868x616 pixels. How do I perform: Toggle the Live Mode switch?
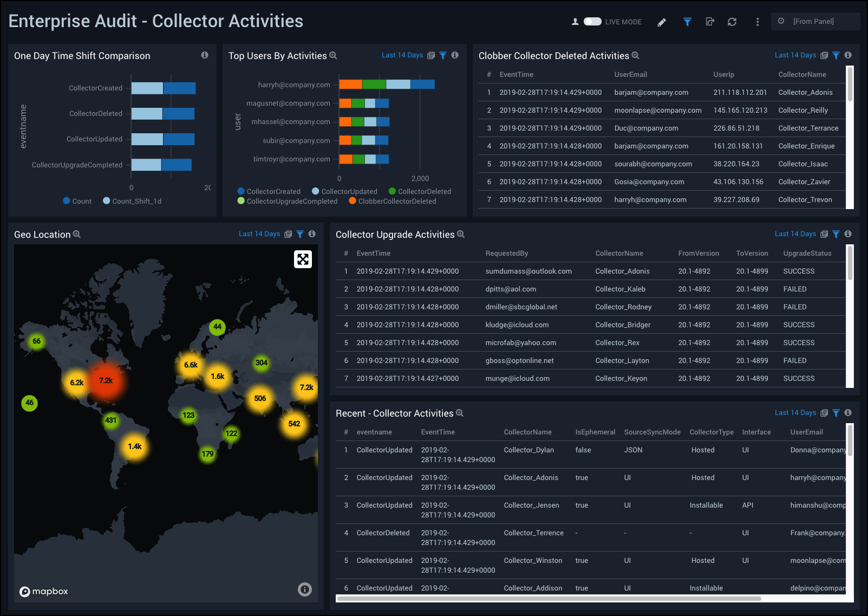pyautogui.click(x=592, y=22)
